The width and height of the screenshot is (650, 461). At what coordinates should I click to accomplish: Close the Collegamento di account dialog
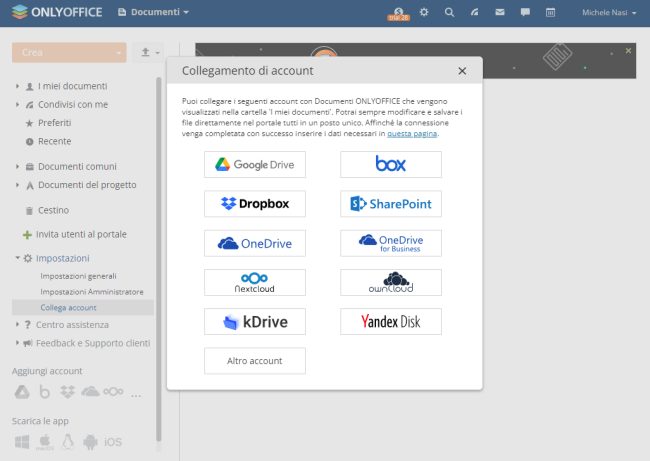click(x=462, y=71)
